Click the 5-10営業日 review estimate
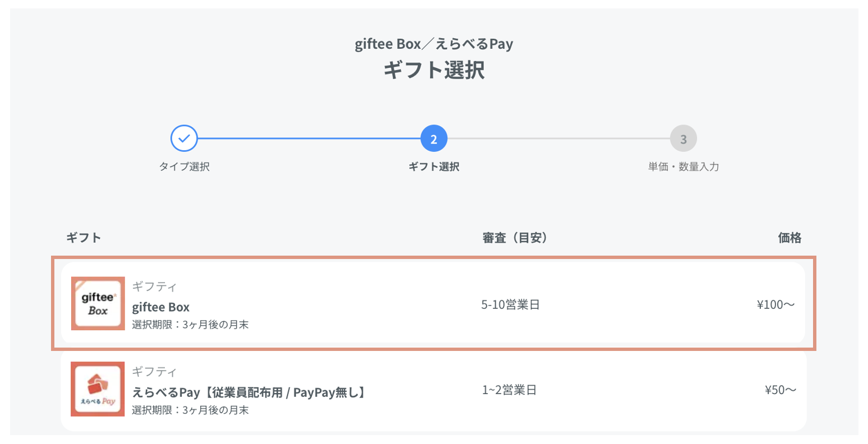Viewport: 868px width, 444px height. [x=510, y=305]
